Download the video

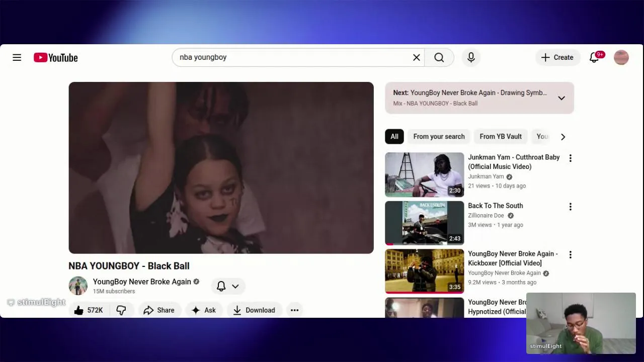pos(254,310)
